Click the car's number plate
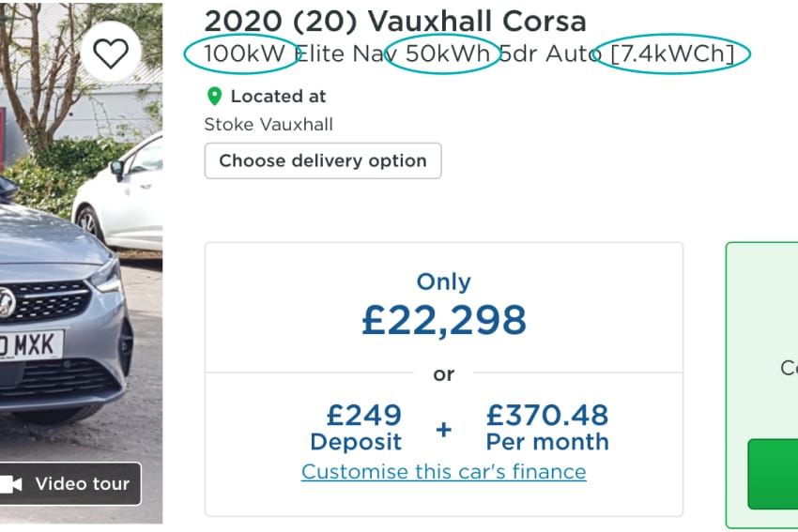 click(x=30, y=346)
